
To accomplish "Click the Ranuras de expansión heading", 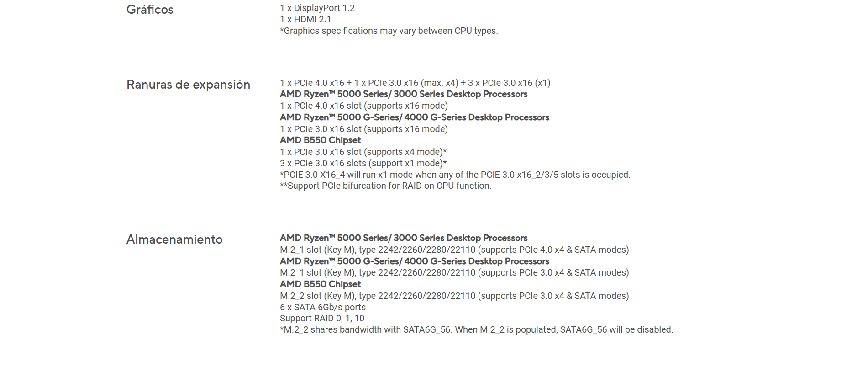I will tap(188, 85).
